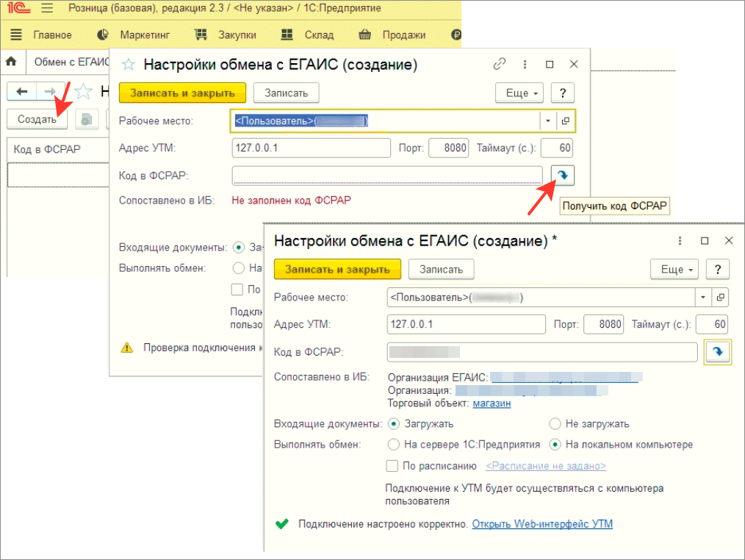Click empty Код в ФСРАР field
The height and width of the screenshot is (560, 745).
click(x=387, y=176)
